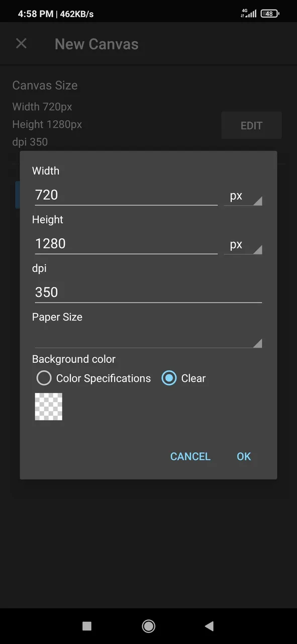Click the CANCEL button
The image size is (297, 644).
point(190,456)
